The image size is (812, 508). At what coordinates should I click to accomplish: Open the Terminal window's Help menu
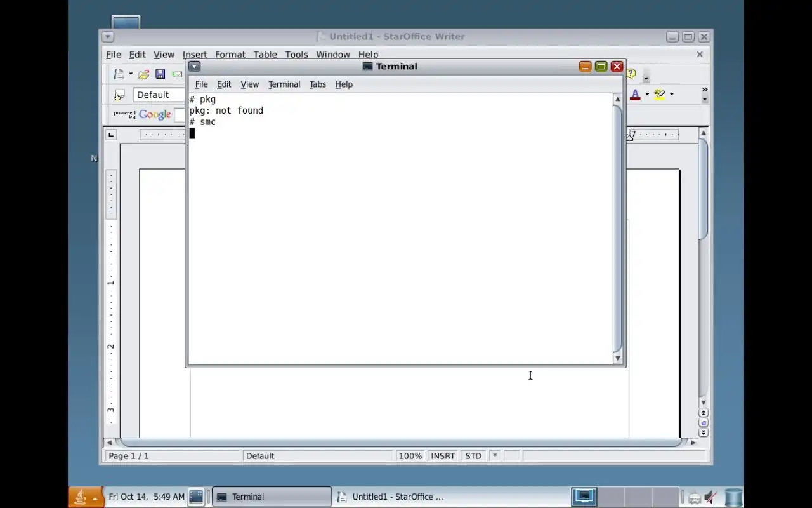(x=343, y=84)
